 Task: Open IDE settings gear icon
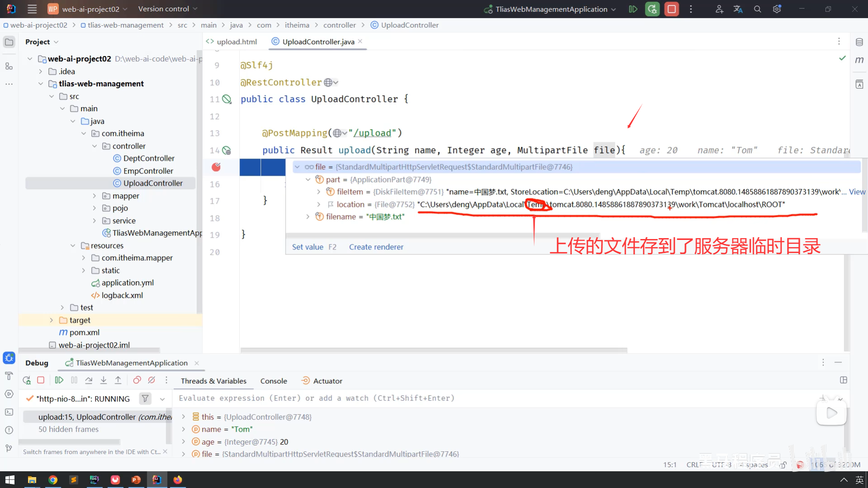click(777, 9)
